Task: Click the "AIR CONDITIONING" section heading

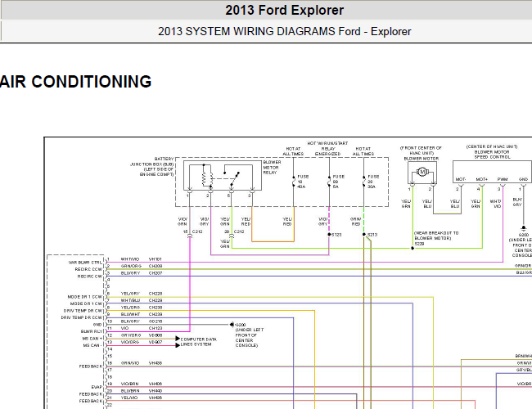Action: pos(75,82)
